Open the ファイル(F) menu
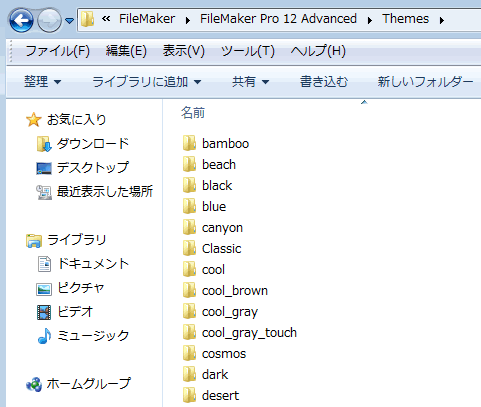481x407 pixels. [58, 51]
